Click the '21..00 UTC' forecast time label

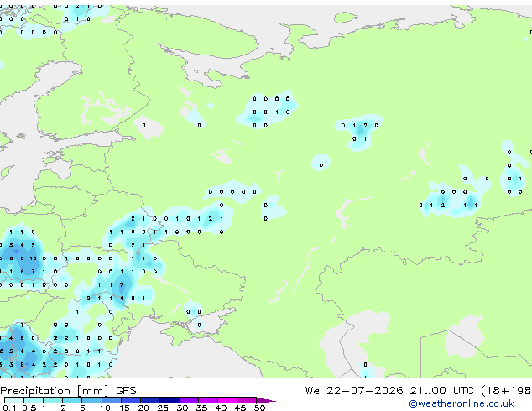[441, 391]
